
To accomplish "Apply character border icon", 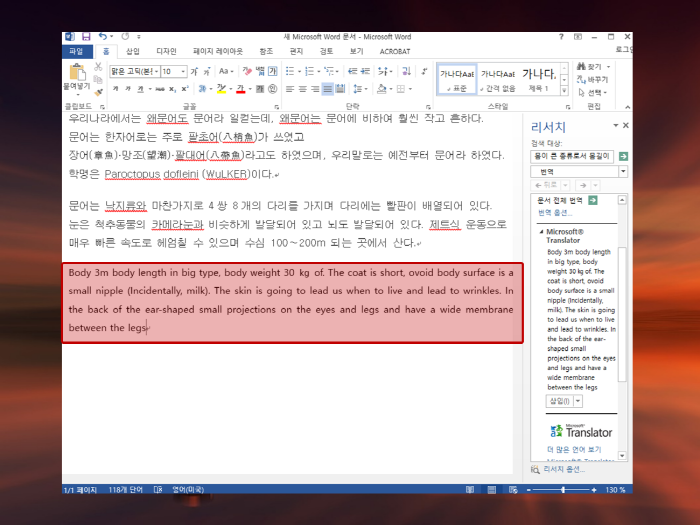I will [x=273, y=71].
